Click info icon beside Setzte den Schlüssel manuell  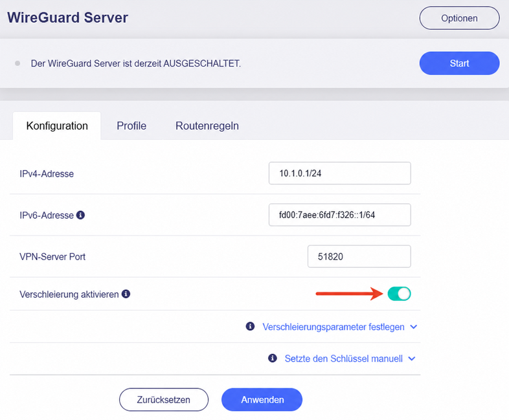(x=273, y=358)
